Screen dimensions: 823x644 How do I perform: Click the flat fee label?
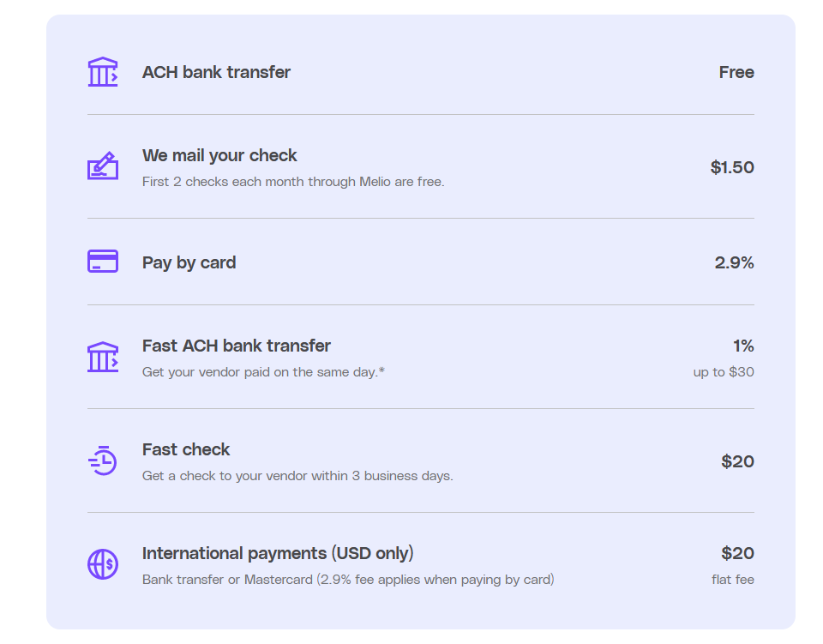[x=732, y=580]
